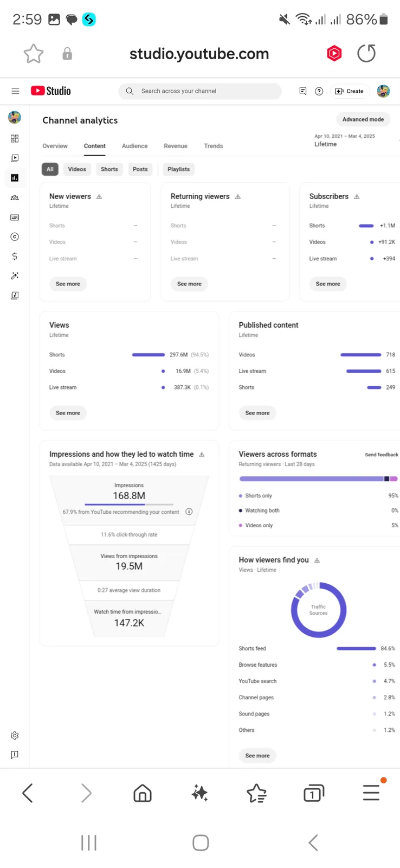Switch to the Revenue tab

pyautogui.click(x=176, y=146)
